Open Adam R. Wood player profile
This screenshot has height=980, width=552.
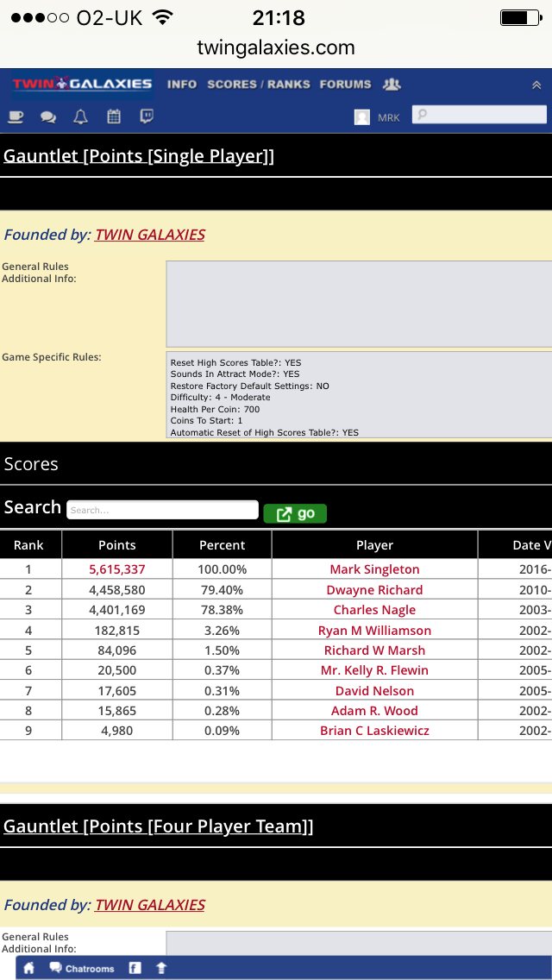pos(374,711)
